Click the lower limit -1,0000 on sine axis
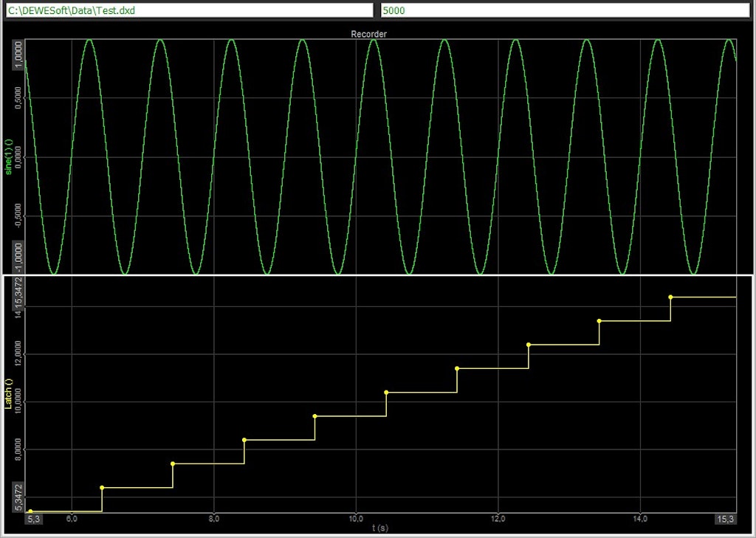 click(x=18, y=258)
